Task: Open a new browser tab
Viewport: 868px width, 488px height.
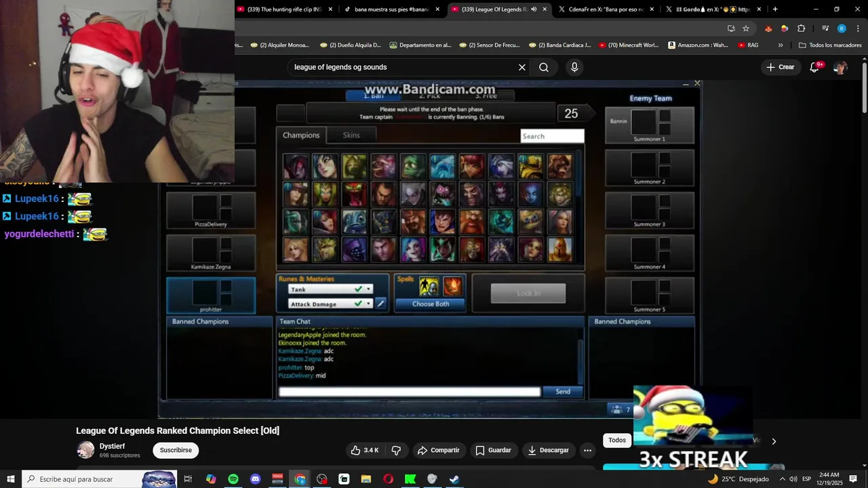Action: (775, 9)
